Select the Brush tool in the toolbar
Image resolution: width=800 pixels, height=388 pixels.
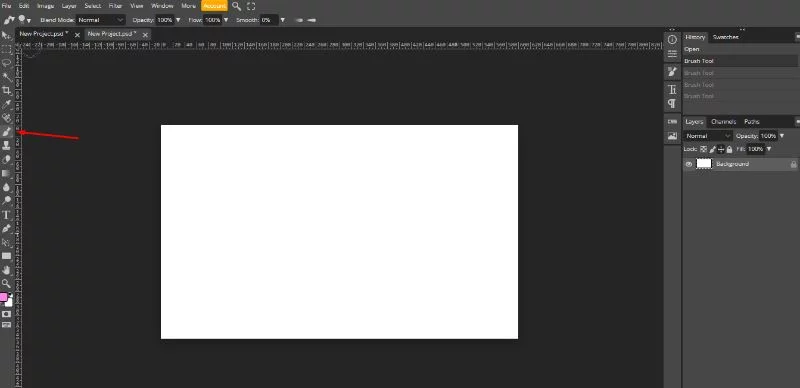(x=6, y=132)
